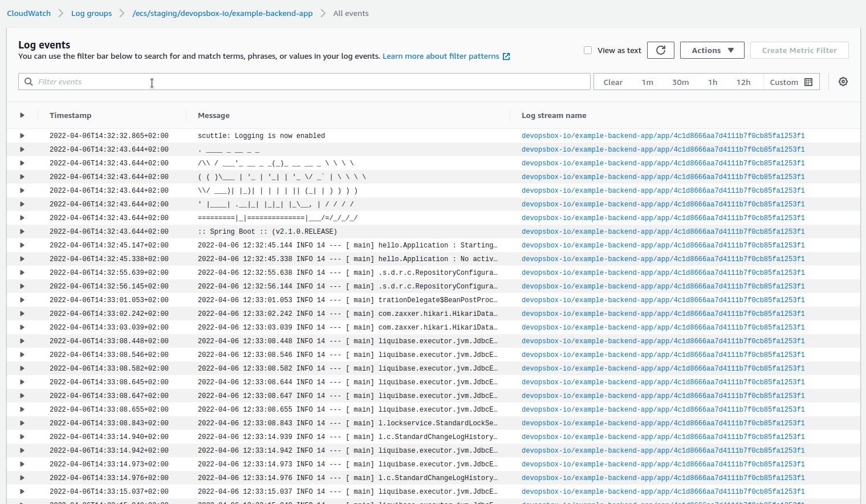Viewport: 866px width, 504px height.
Task: Open the CloudWatch settings gear
Action: [843, 82]
